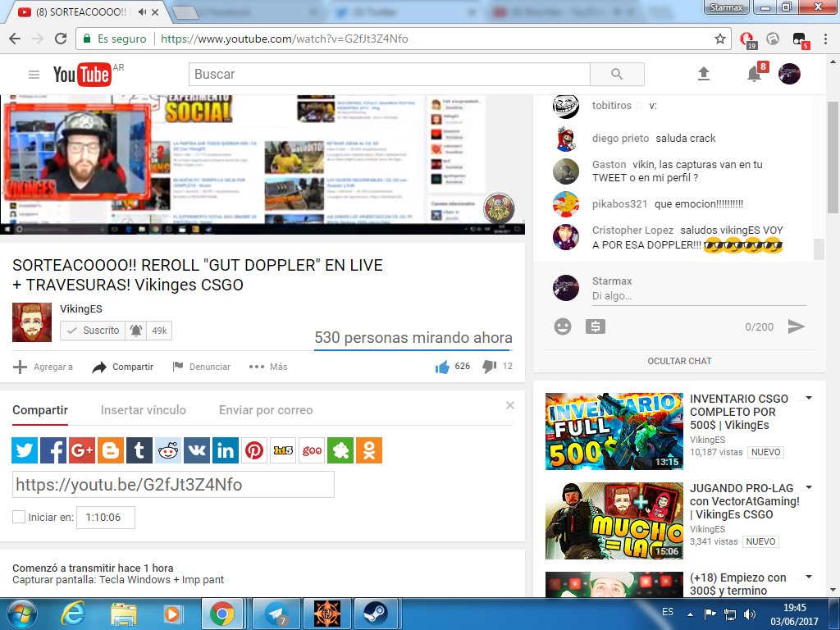The height and width of the screenshot is (630, 840).
Task: Click Compartir share action
Action: [123, 367]
